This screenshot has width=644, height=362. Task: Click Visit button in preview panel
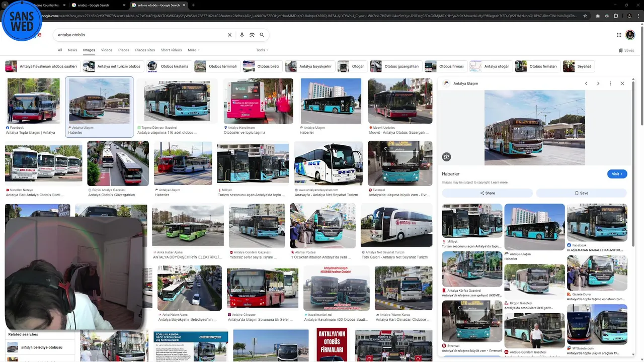click(617, 174)
